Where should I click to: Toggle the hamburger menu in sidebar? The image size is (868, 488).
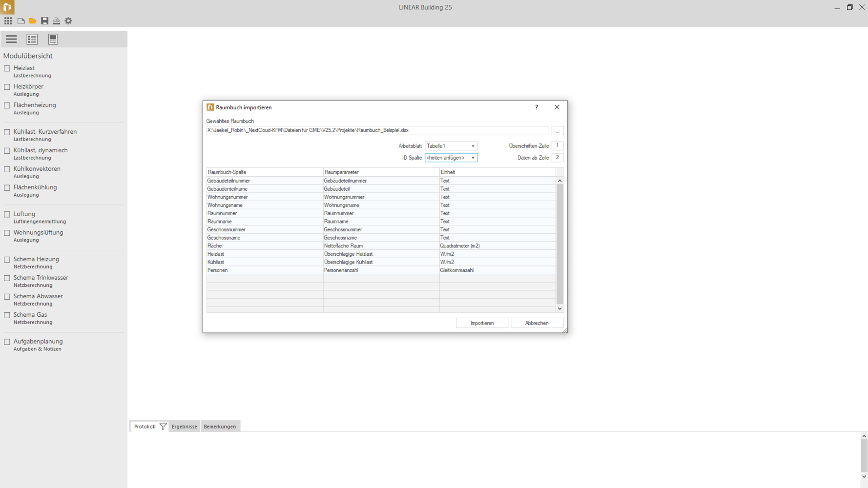(x=11, y=39)
